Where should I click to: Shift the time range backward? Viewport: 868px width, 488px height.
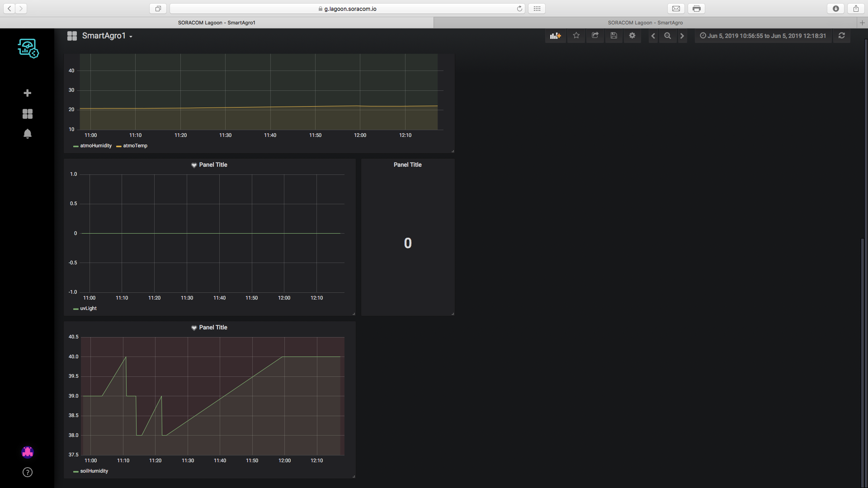[x=653, y=36]
